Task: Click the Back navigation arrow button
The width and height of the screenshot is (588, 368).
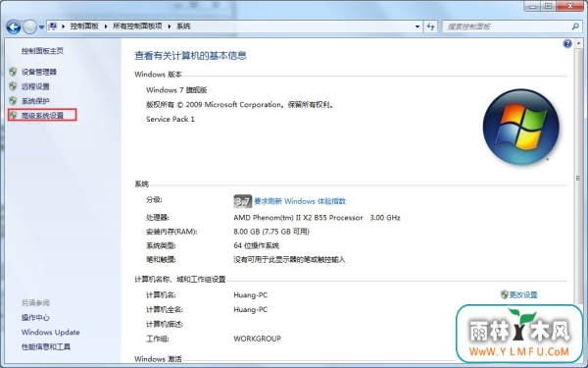Action: [14, 26]
